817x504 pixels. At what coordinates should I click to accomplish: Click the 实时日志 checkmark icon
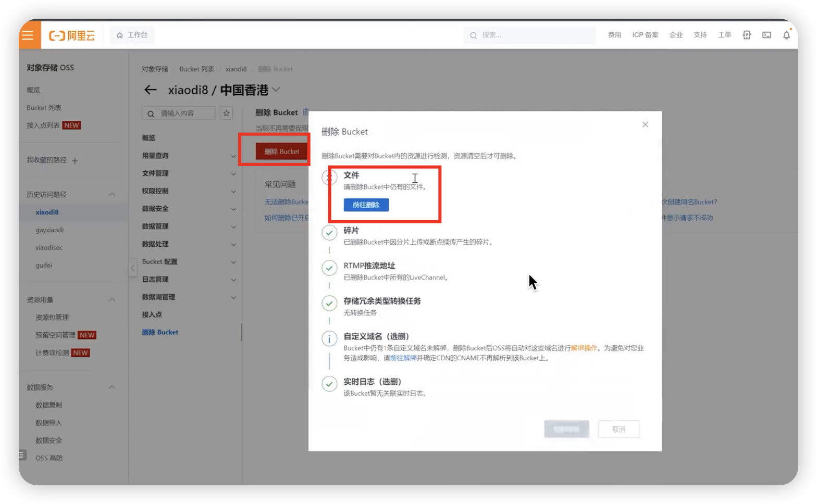329,384
